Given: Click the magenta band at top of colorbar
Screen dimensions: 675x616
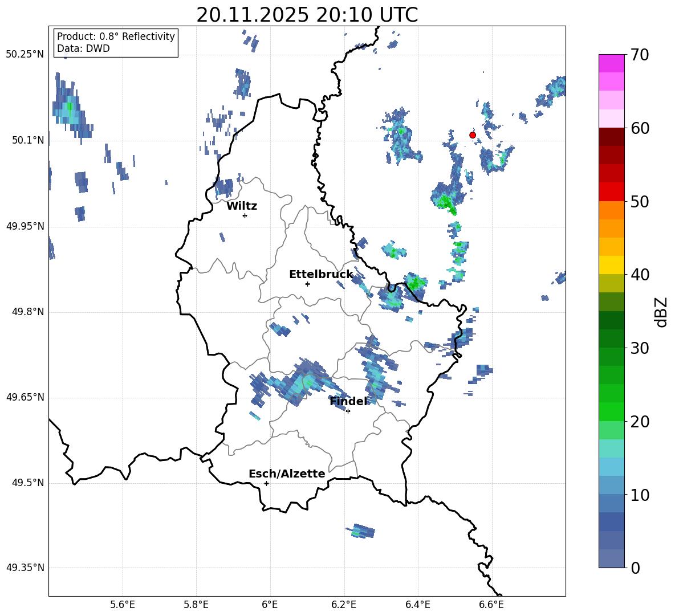Looking at the screenshot, I should (611, 63).
